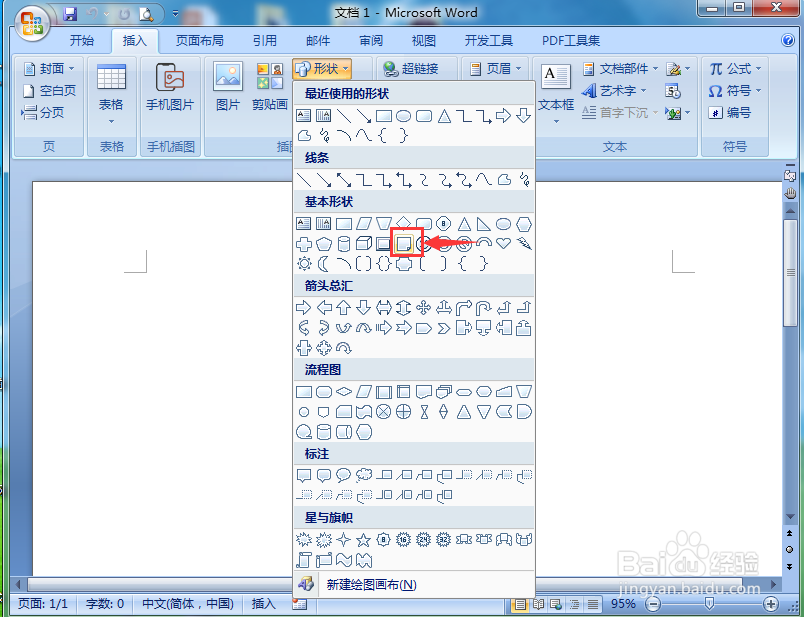Select the flowchart Collate hourglass shape
Screen dimensions: 804x617
point(424,412)
